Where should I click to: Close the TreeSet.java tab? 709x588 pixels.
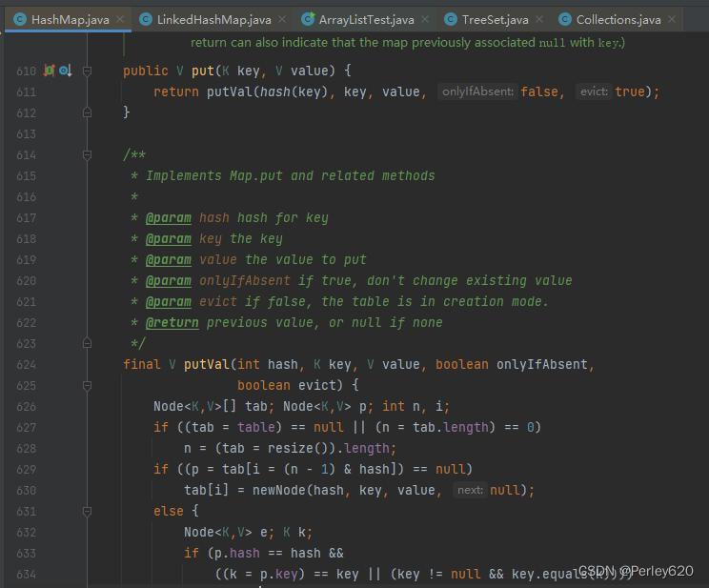539,19
